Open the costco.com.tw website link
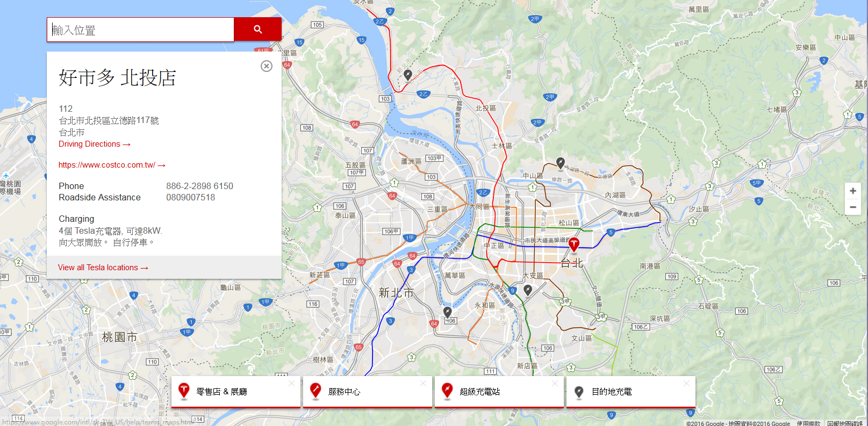This screenshot has height=426, width=868. pos(112,165)
